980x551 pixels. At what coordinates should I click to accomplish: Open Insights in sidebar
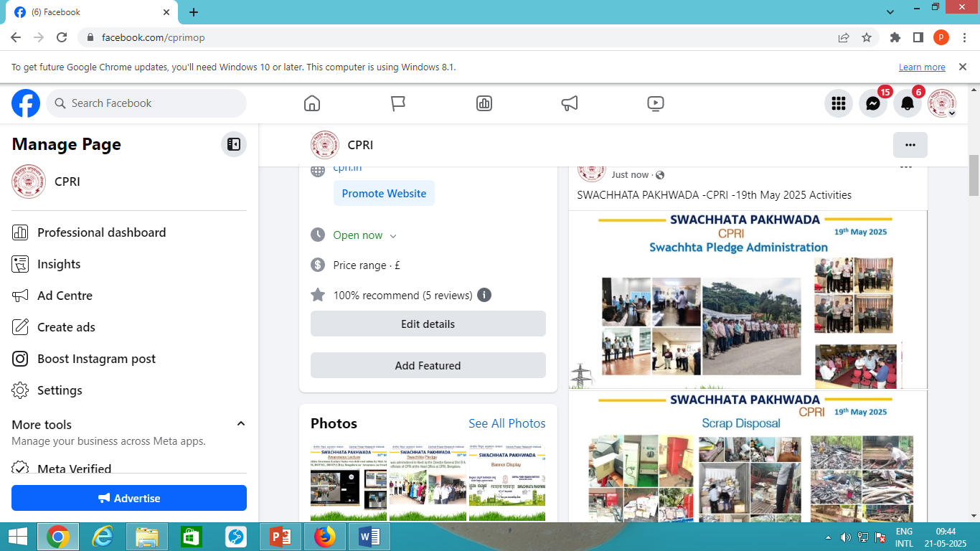(129, 264)
